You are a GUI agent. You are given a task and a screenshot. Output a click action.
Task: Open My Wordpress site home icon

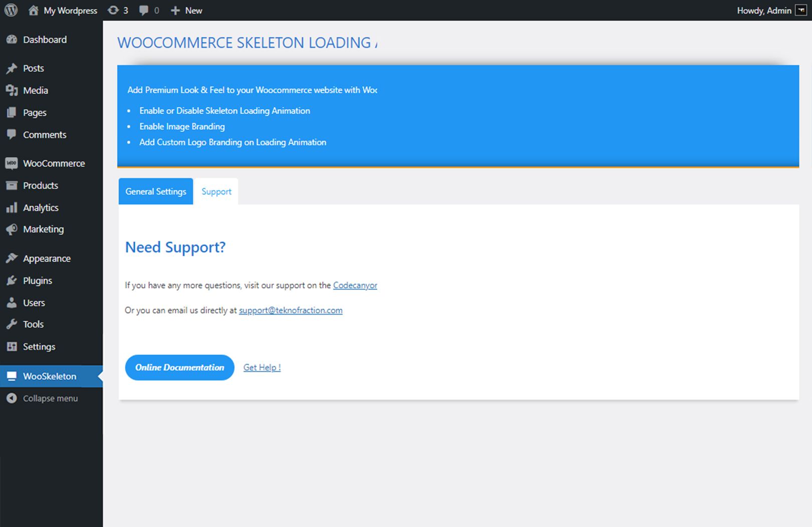pyautogui.click(x=34, y=10)
